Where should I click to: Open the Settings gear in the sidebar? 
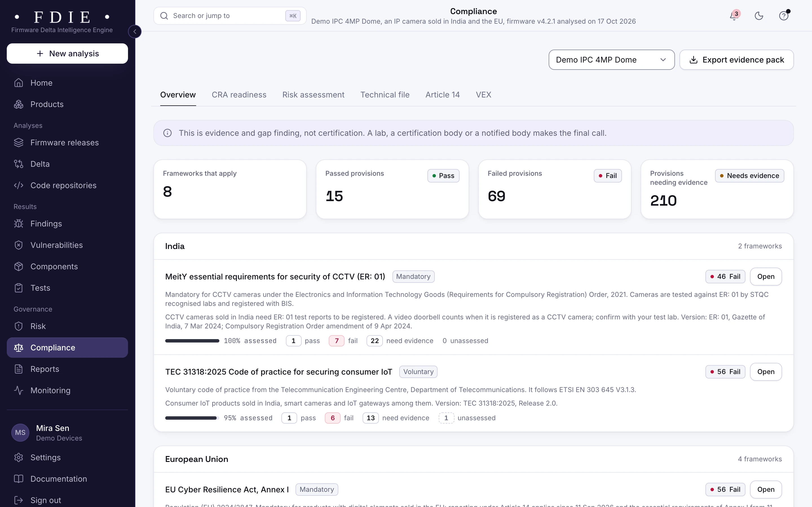19,457
